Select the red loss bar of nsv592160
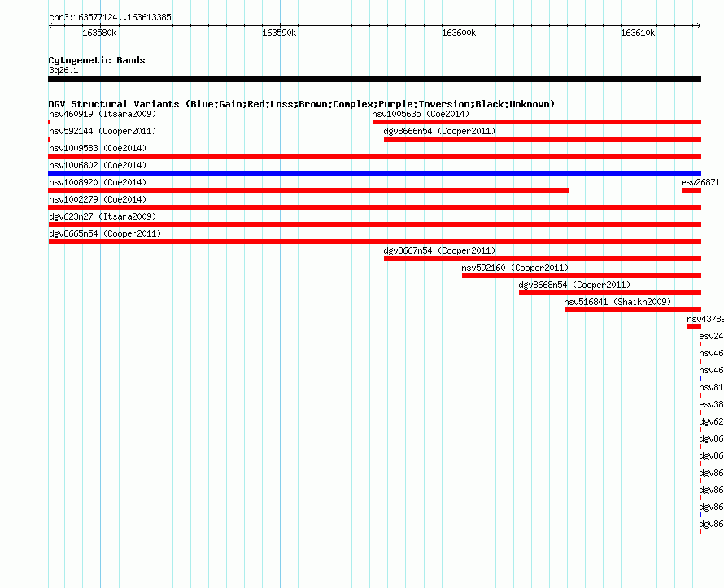This screenshot has width=724, height=588. click(x=582, y=276)
